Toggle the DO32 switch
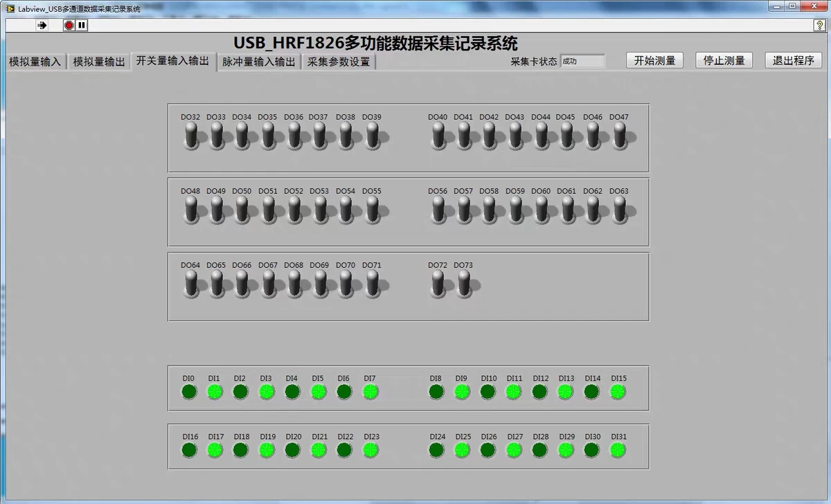831x504 pixels. (x=192, y=136)
